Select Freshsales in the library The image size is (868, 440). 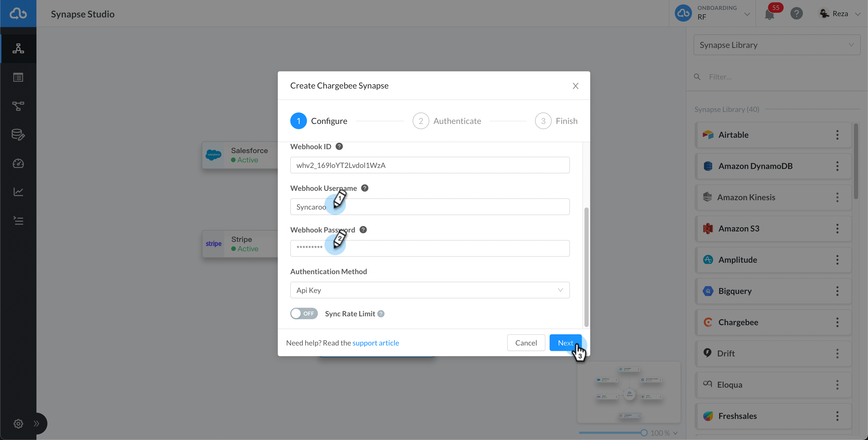(773, 416)
